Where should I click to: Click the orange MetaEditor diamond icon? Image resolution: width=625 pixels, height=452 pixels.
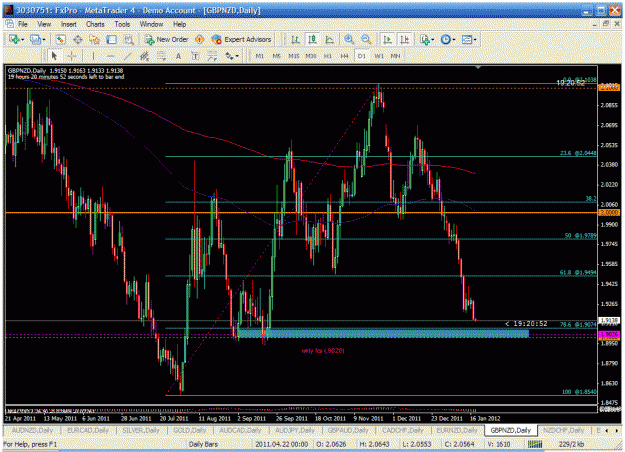[199, 39]
